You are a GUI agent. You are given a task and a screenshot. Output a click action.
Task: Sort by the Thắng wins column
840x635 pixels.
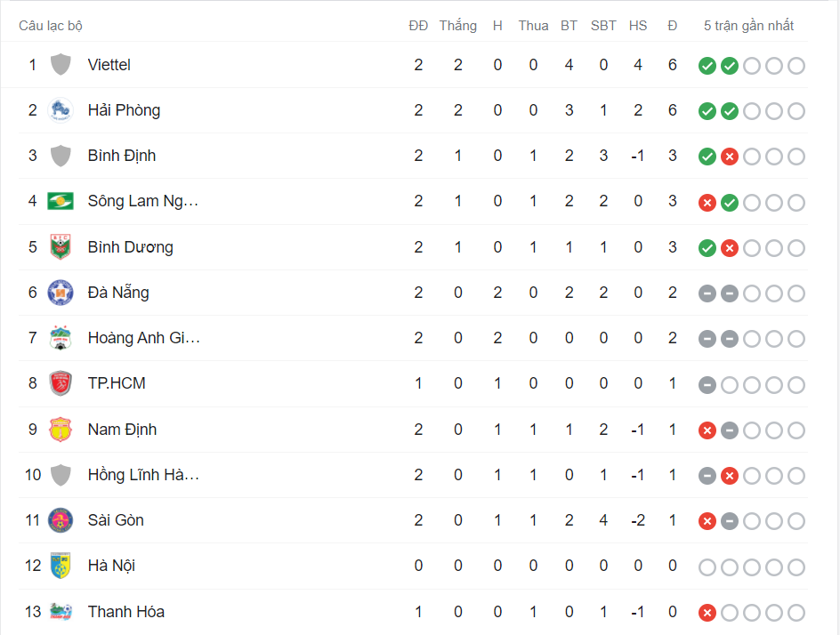point(457,26)
